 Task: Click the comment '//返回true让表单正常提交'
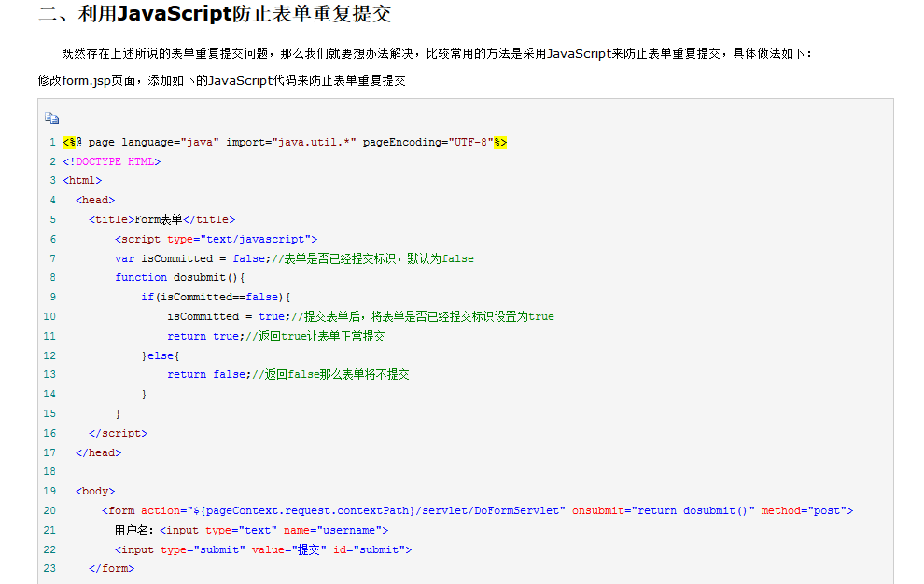pyautogui.click(x=315, y=336)
